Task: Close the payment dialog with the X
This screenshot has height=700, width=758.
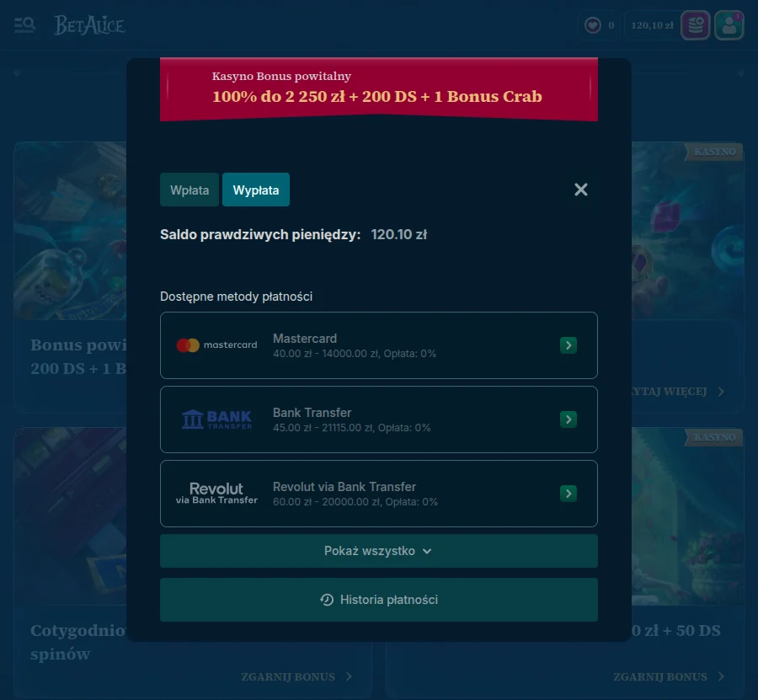Action: tap(580, 190)
